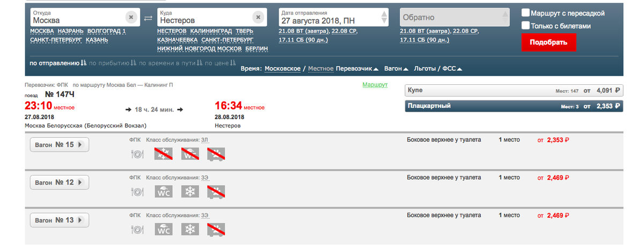Screen dimensions: 644x250
Task: Choose КАЛИНИНГРАД as destination suggestion
Action: click(x=211, y=31)
